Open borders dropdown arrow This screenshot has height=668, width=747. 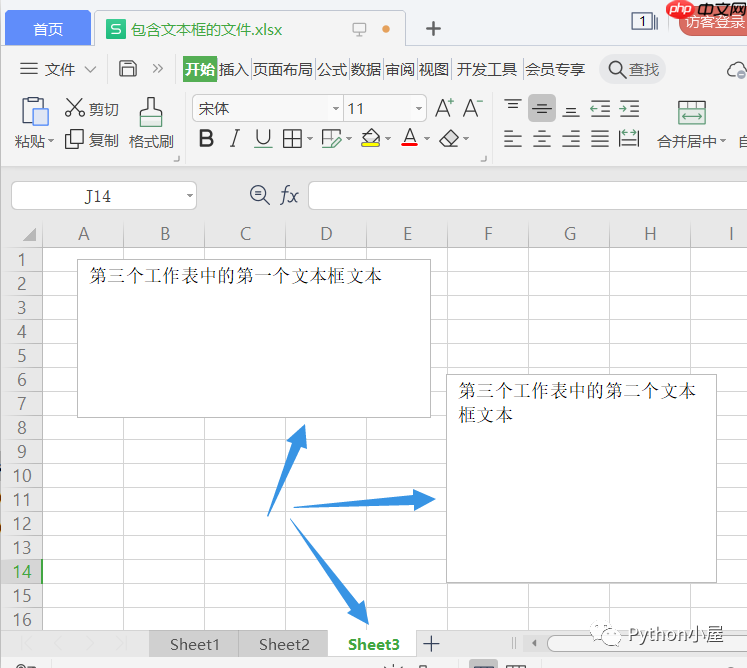pos(310,139)
